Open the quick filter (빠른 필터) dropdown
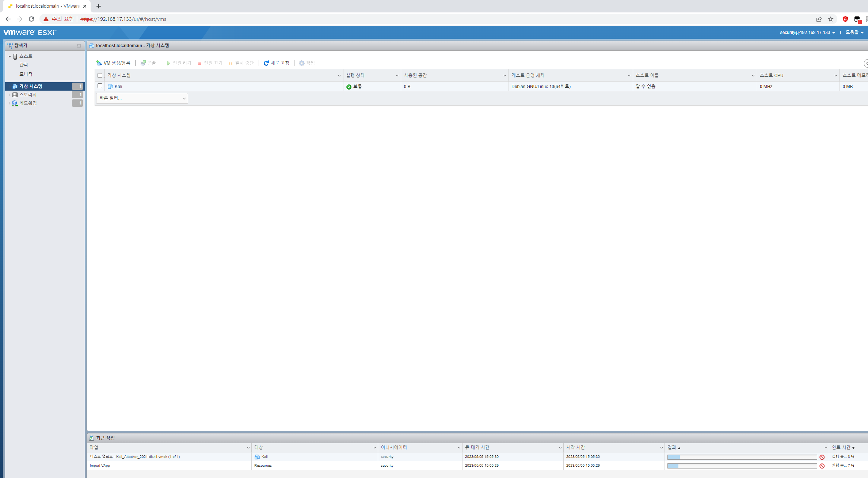The width and height of the screenshot is (868, 478). click(142, 98)
